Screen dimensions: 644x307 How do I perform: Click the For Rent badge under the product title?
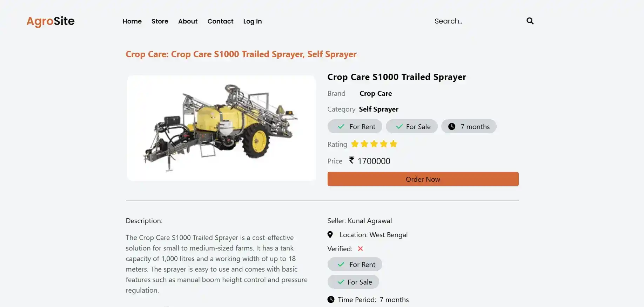click(355, 127)
